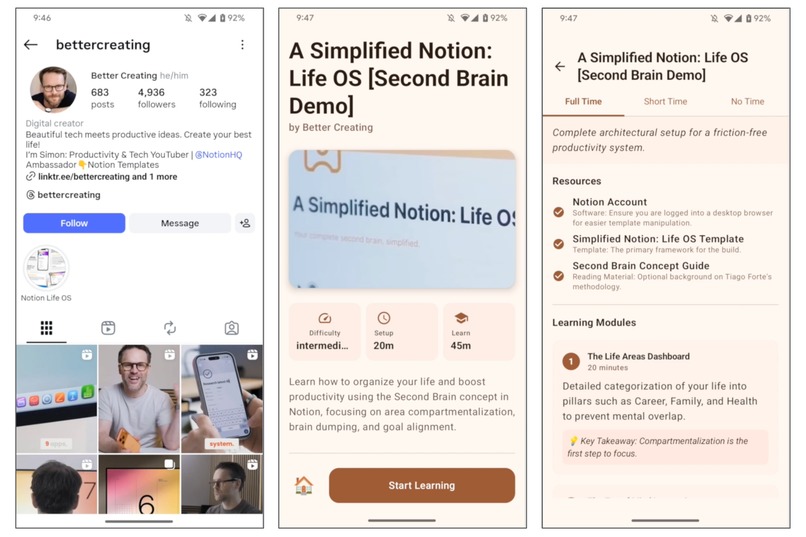Tap the 4,936 followers count
Viewport: 806px width, 537px height.
click(156, 98)
